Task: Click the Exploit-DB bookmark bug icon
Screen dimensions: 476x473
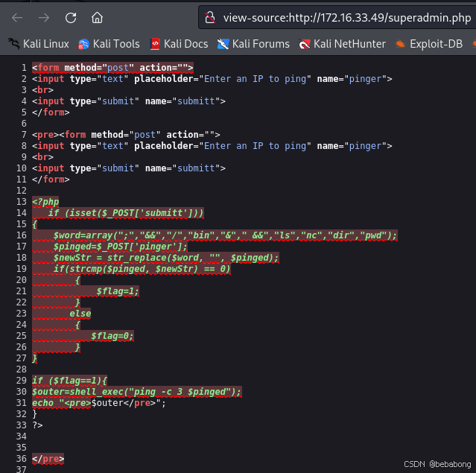Action: click(400, 45)
